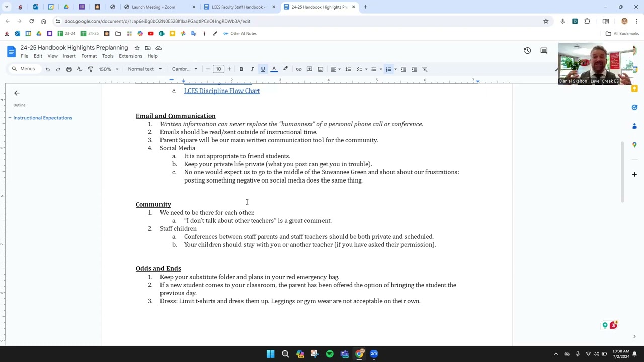Screen dimensions: 644x362
Task: Reload the browser page
Action: (x=31, y=21)
